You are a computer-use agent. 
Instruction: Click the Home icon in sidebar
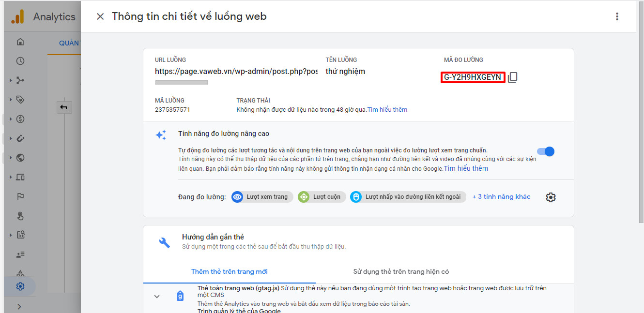(x=20, y=42)
